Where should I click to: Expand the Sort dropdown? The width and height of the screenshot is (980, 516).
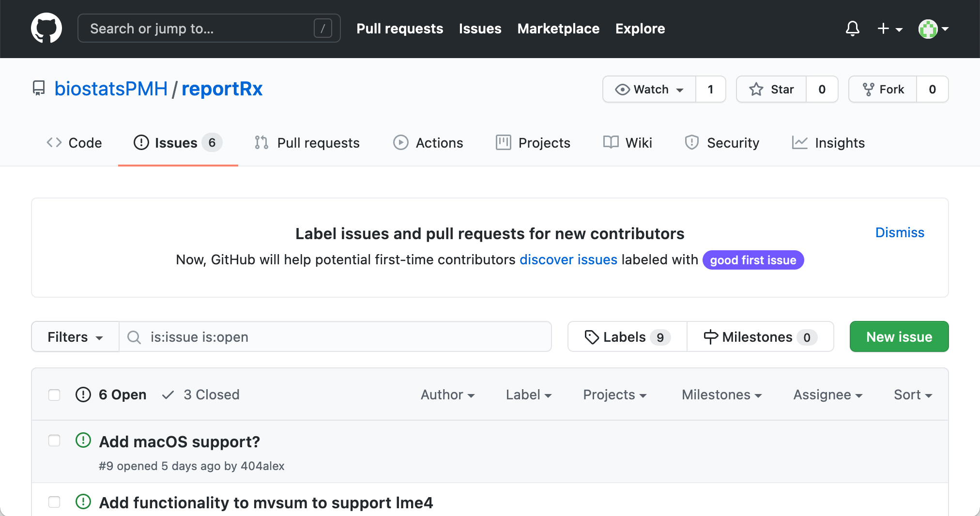(x=912, y=395)
